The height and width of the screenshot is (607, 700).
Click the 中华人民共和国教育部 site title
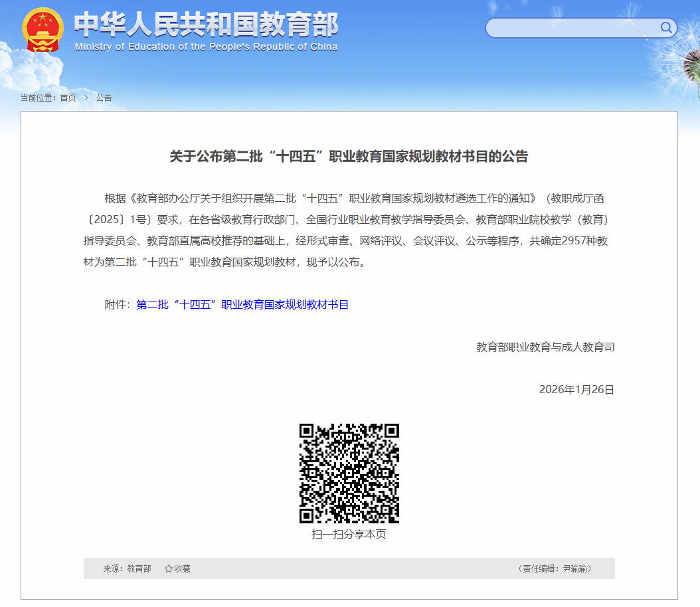coord(206,25)
